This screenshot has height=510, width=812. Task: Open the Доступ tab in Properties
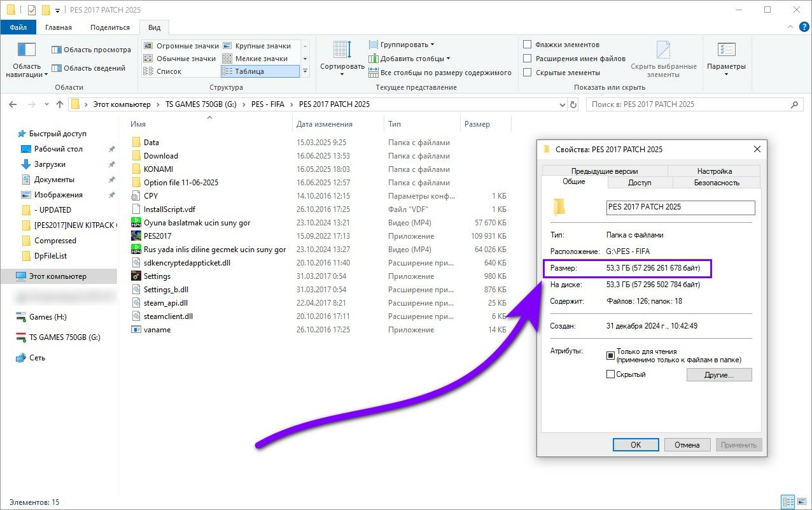(640, 183)
